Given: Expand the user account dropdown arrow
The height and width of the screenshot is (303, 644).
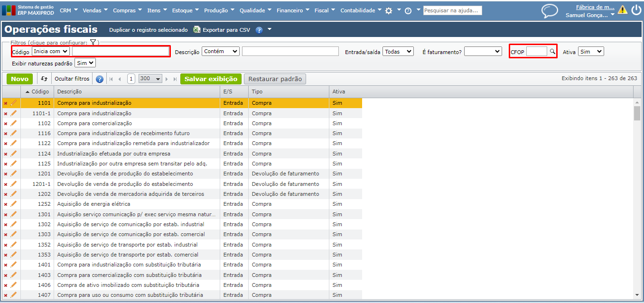Looking at the screenshot, I should coord(613,15).
